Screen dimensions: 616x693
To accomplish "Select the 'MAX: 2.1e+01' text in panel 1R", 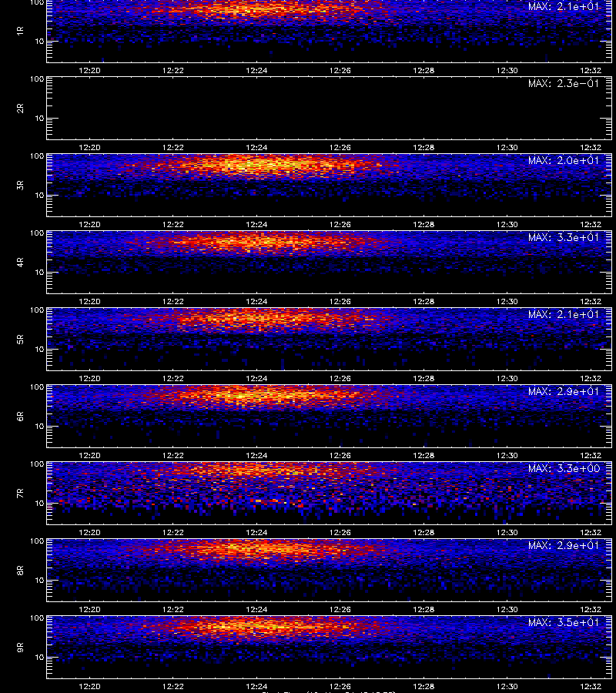I will point(564,7).
